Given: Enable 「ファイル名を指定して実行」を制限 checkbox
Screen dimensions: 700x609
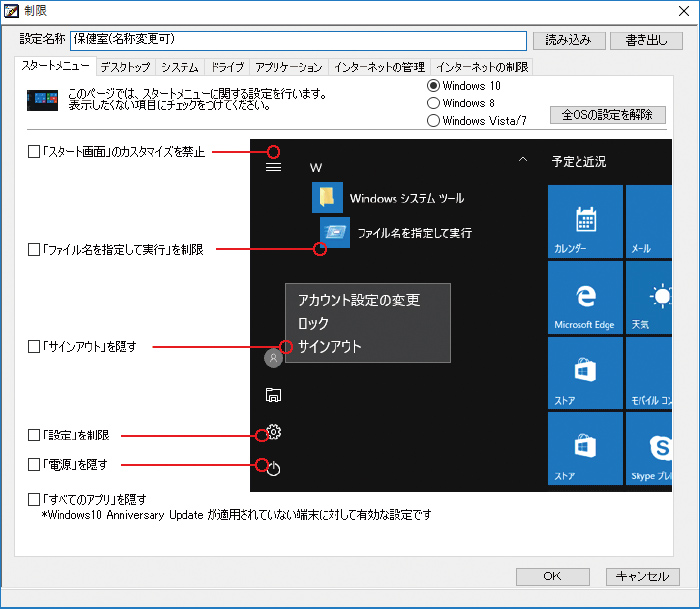Looking at the screenshot, I should pos(34,249).
